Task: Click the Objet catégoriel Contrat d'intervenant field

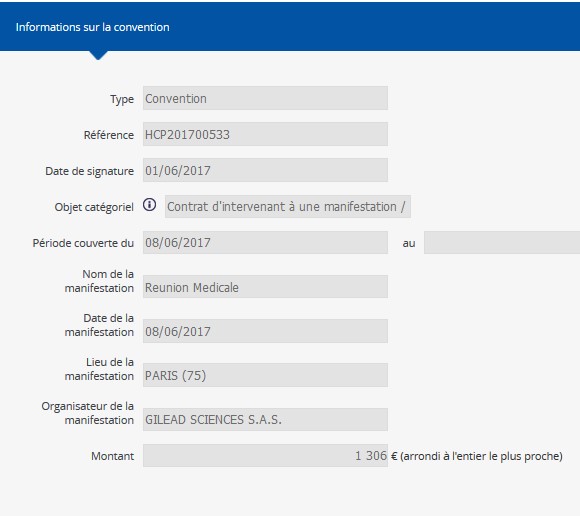Action: click(x=288, y=206)
